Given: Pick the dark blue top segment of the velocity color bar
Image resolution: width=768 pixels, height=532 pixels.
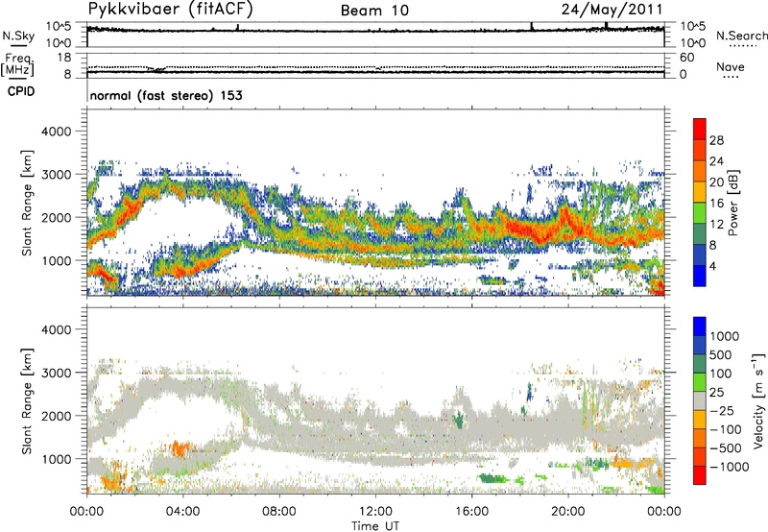Looking at the screenshot, I should pos(700,326).
